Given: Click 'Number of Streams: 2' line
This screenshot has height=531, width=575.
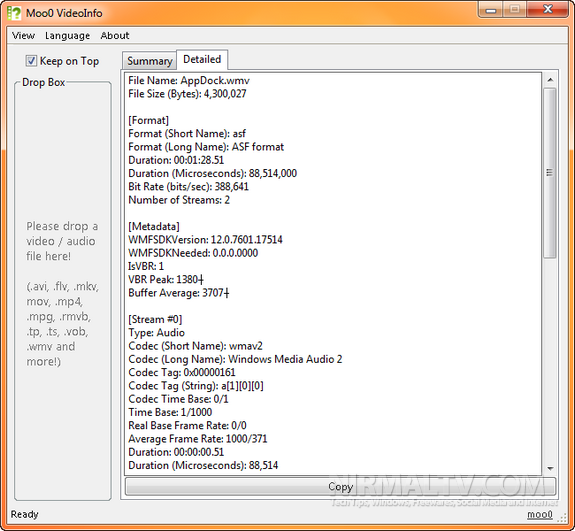Looking at the screenshot, I should click(x=179, y=200).
